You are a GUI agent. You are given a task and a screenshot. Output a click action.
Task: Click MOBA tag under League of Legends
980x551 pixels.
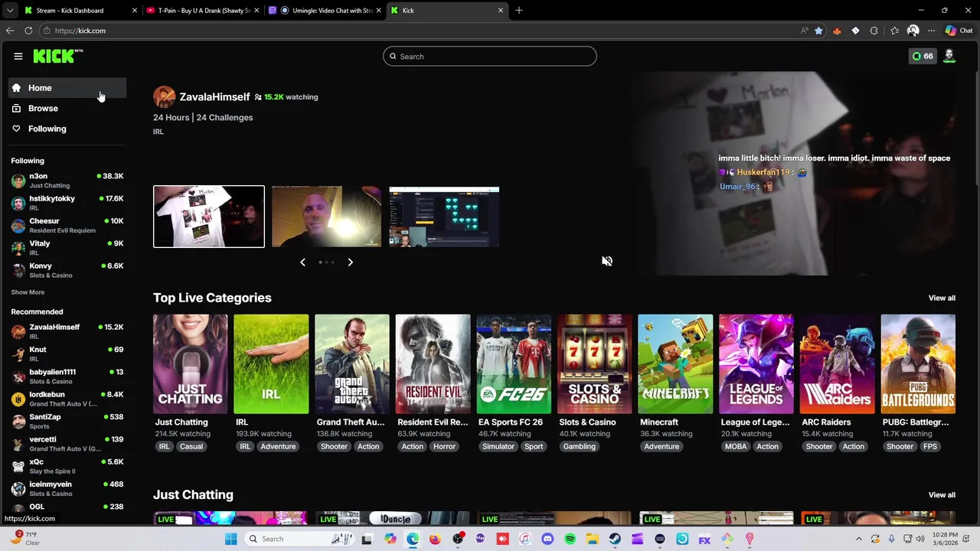[736, 447]
